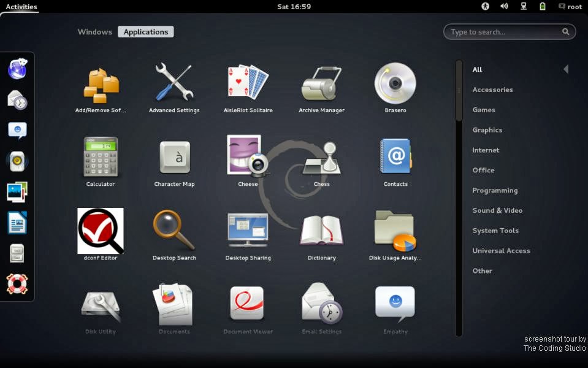588x368 pixels.
Task: Open web browser from dash
Action: pos(17,69)
